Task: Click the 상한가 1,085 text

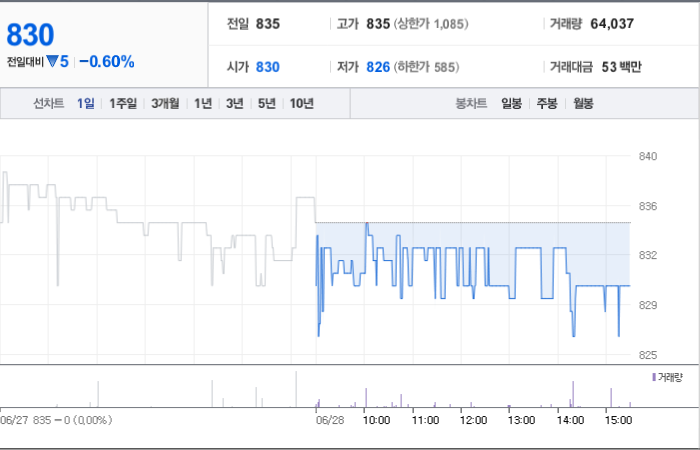Action: [x=431, y=24]
